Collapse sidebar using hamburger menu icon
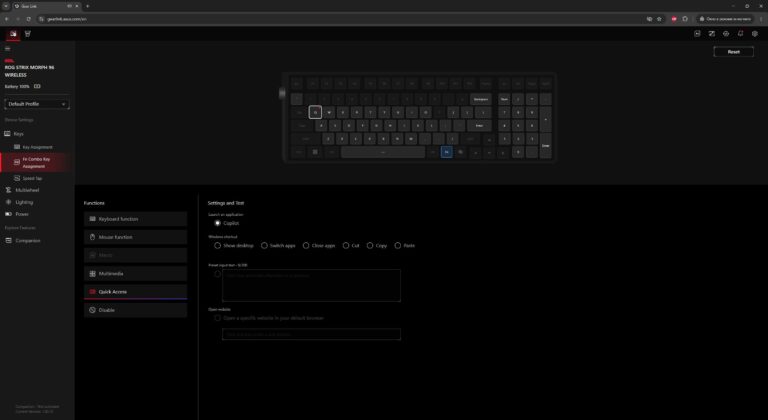This screenshot has height=420, width=768. [7, 49]
